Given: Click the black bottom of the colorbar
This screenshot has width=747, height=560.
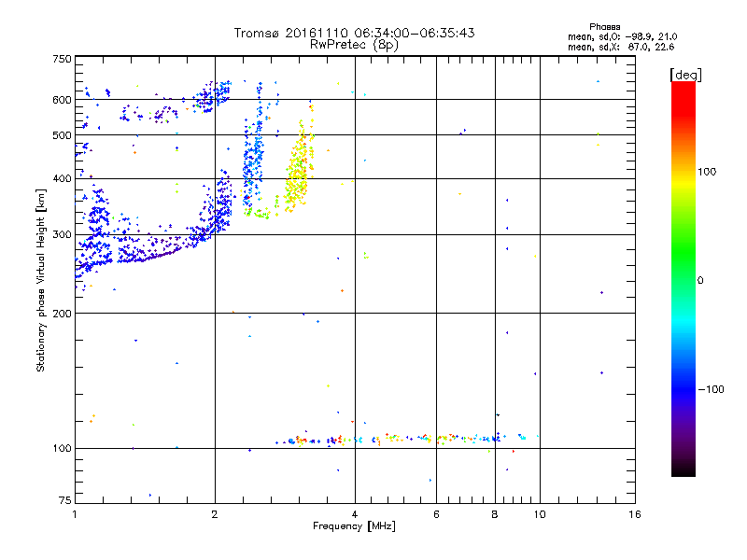Looking at the screenshot, I should coord(684,469).
